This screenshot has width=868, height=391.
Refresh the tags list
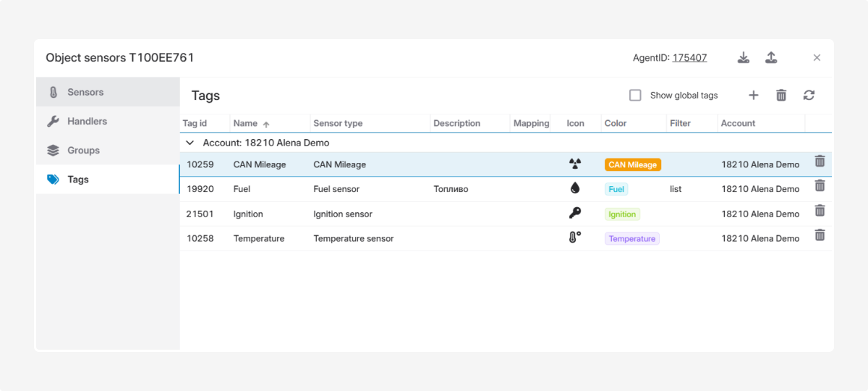point(809,96)
